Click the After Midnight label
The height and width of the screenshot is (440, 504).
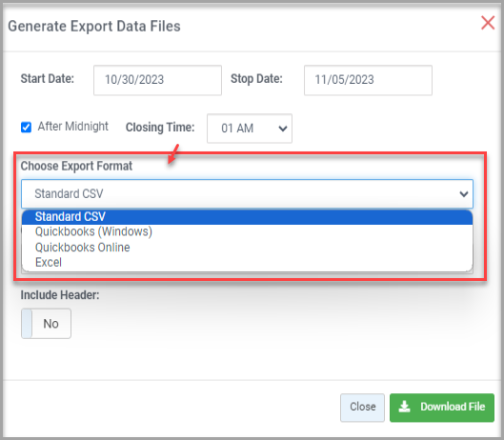click(73, 127)
